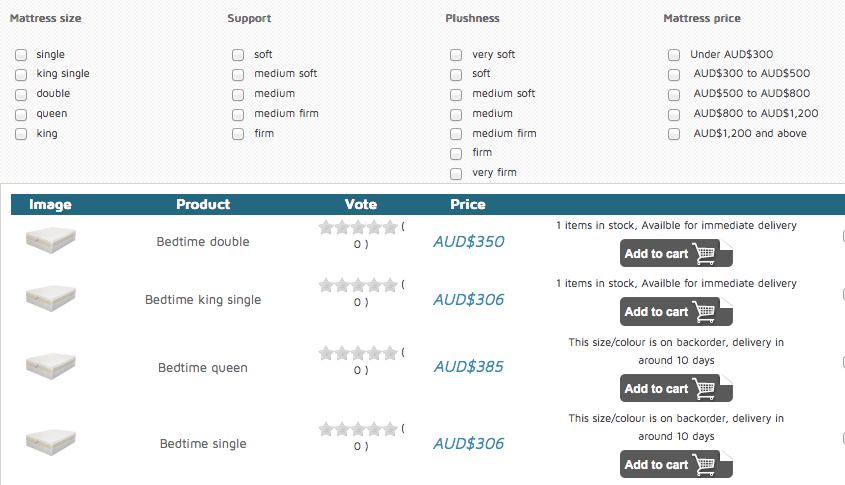Toggle the king single size filter
845x485 pixels.
(21, 74)
